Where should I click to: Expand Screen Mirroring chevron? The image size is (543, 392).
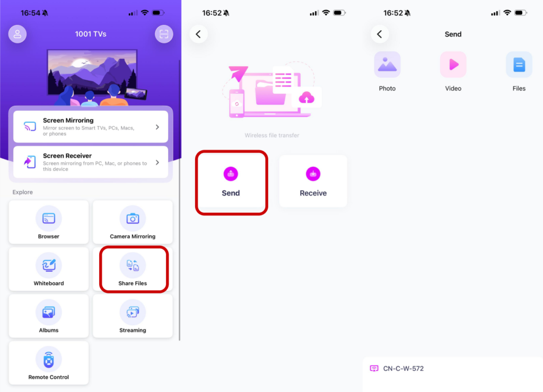(157, 127)
